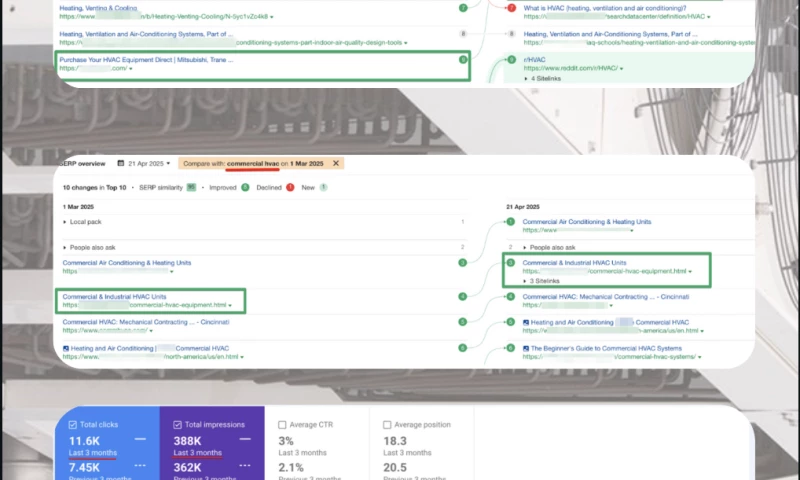Open URL dropdown after commercial-hvac-equipment.html, 21 Apr column

tap(690, 272)
